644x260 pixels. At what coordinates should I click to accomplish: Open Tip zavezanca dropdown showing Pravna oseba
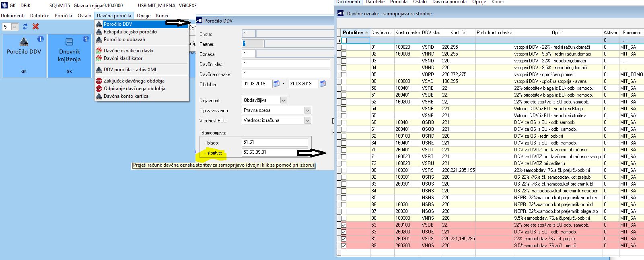click(308, 110)
